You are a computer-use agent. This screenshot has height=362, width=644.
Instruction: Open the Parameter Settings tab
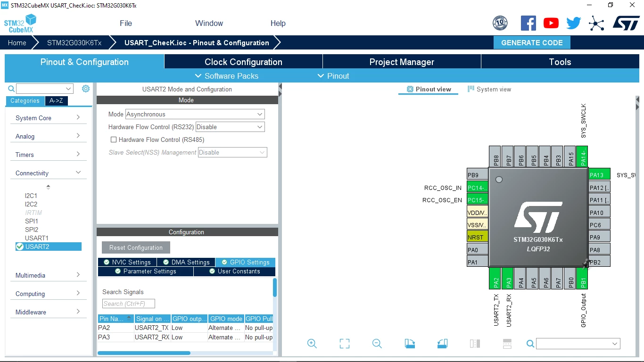coord(146,271)
